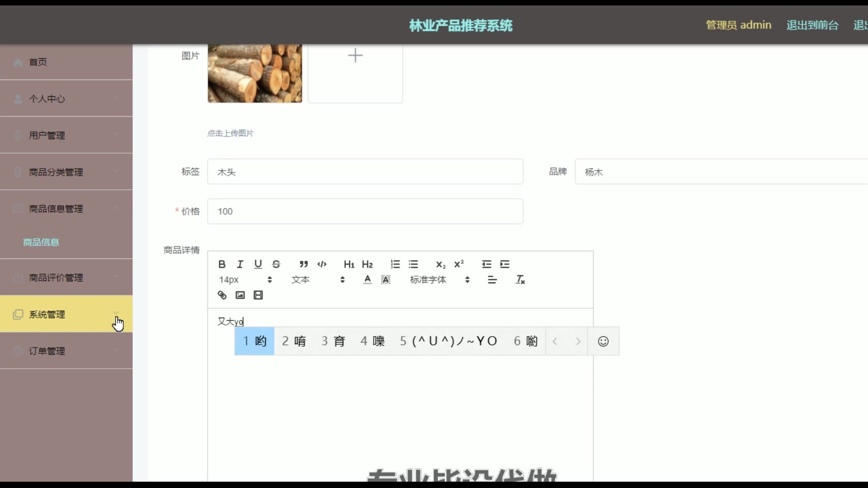Click the 退出到前台 link
The image size is (868, 488).
(x=812, y=25)
